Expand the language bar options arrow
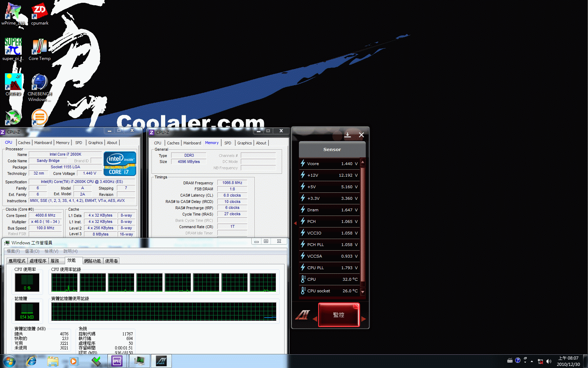 pyautogui.click(x=525, y=362)
